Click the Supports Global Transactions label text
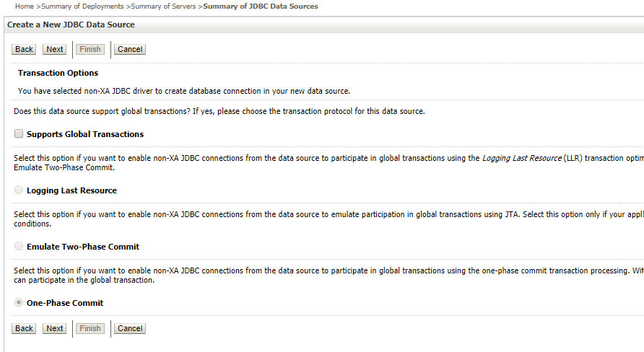644x352 pixels. pyautogui.click(x=85, y=134)
